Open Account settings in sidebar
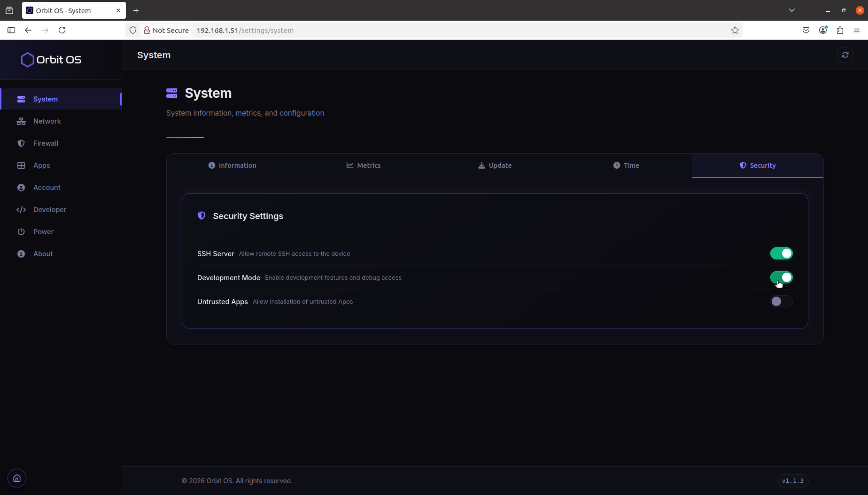The image size is (868, 495). (61, 188)
